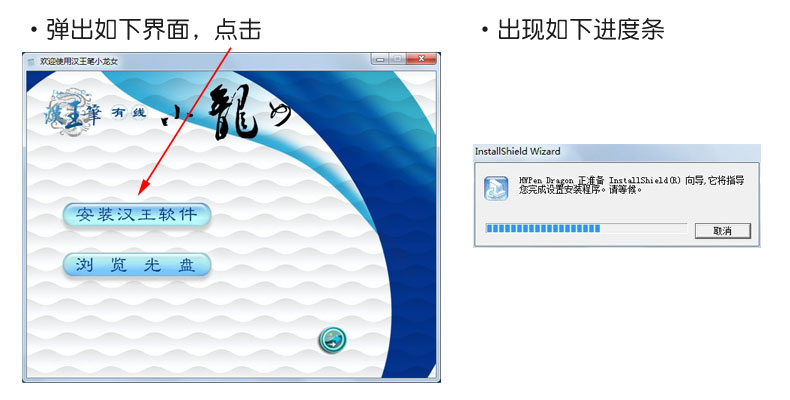Click the InstallShield Wizard title text

pyautogui.click(x=517, y=151)
